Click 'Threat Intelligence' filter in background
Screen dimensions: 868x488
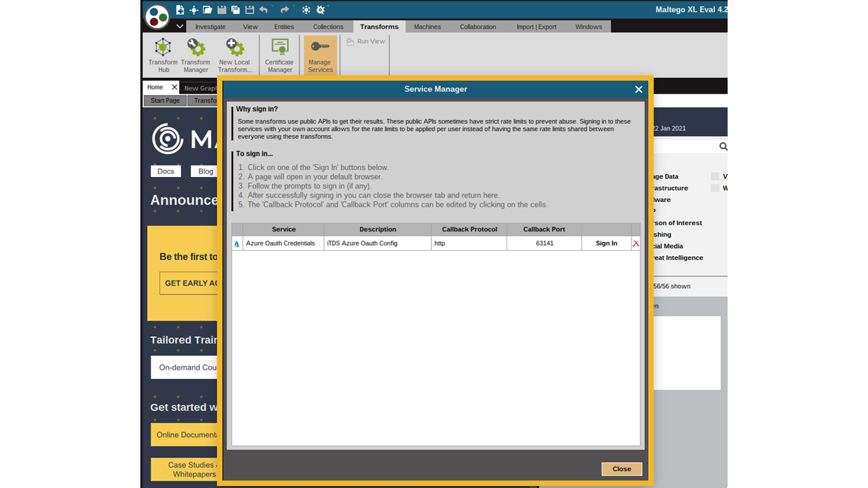click(677, 258)
